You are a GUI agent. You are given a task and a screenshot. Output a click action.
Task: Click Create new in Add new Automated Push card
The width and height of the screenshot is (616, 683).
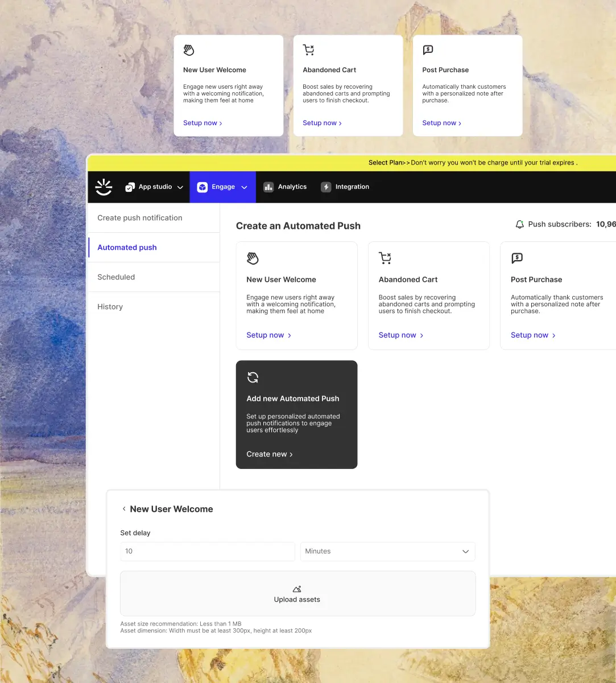click(270, 454)
